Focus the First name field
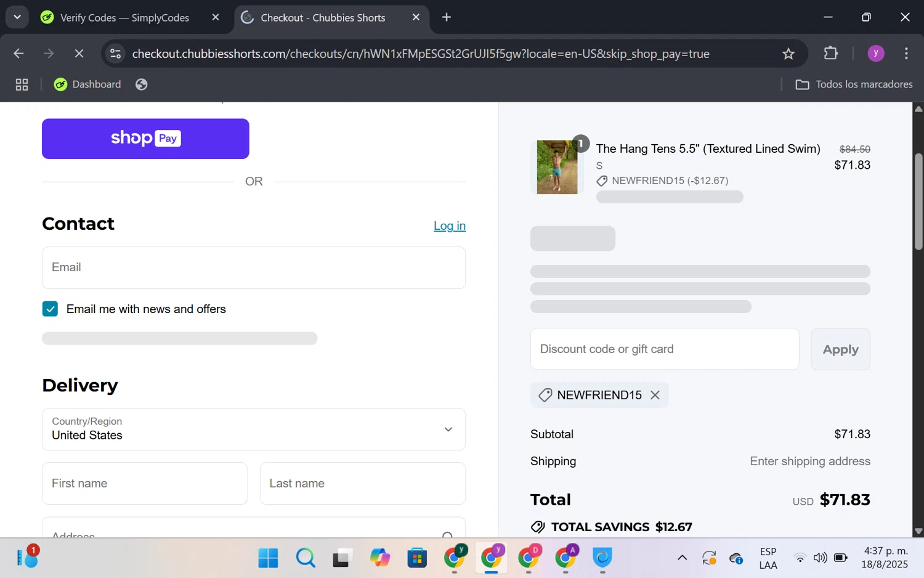 [x=145, y=483]
